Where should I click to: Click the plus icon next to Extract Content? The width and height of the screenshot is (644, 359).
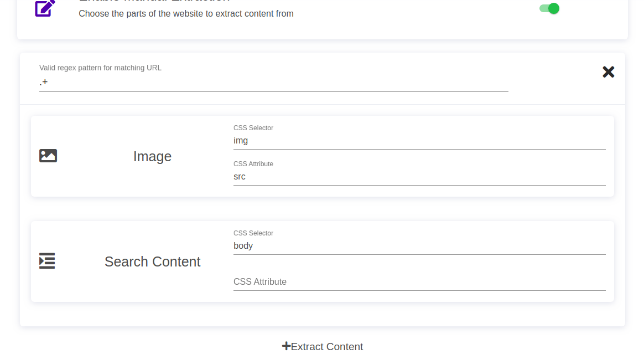(x=286, y=346)
